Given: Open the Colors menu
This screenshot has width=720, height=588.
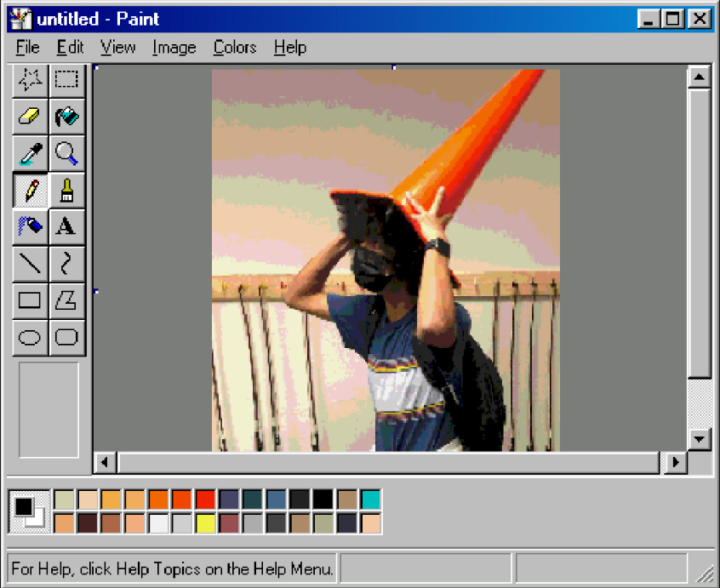Looking at the screenshot, I should tap(234, 48).
